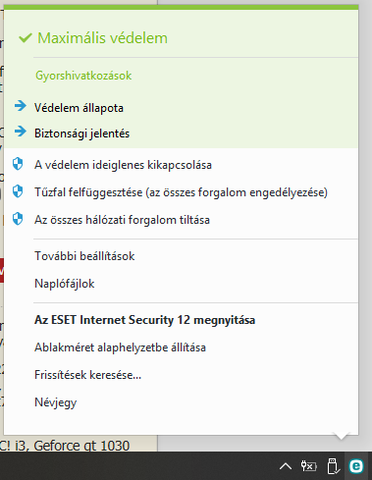372x480 pixels.
Task: Select Az összes hálózati forgalom tiltása
Action: point(122,220)
